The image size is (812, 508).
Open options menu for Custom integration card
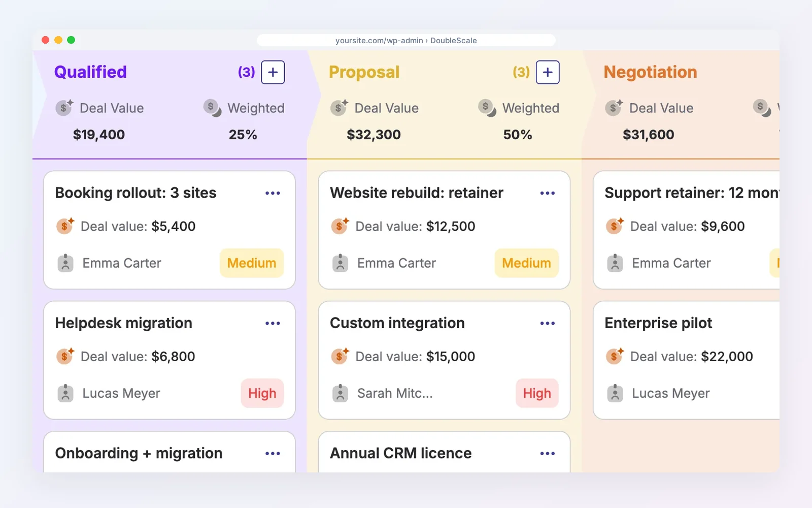(548, 323)
